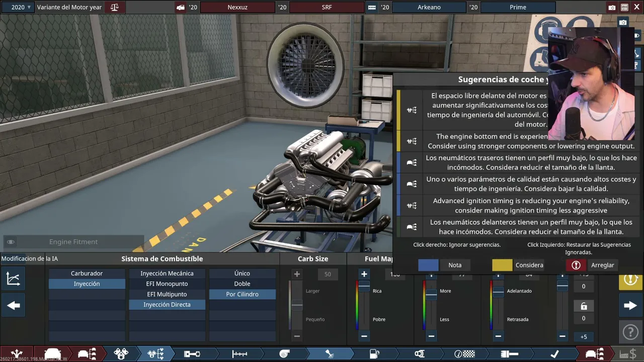The image size is (644, 362).
Task: Open the fuel system injector tab
Action: (329, 354)
